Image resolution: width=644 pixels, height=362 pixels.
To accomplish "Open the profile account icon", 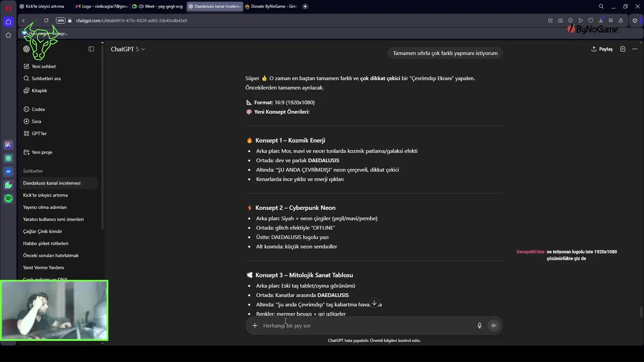I will [x=621, y=21].
